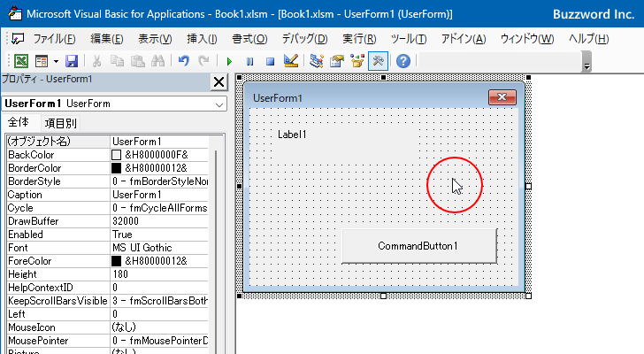
Task: Click the VBA system icon in the menu bar
Action: point(18,39)
